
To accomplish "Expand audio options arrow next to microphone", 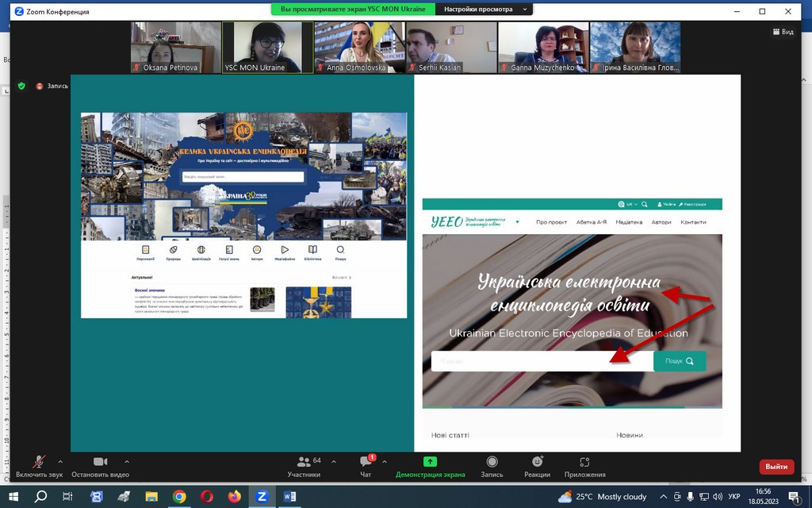I will [60, 460].
